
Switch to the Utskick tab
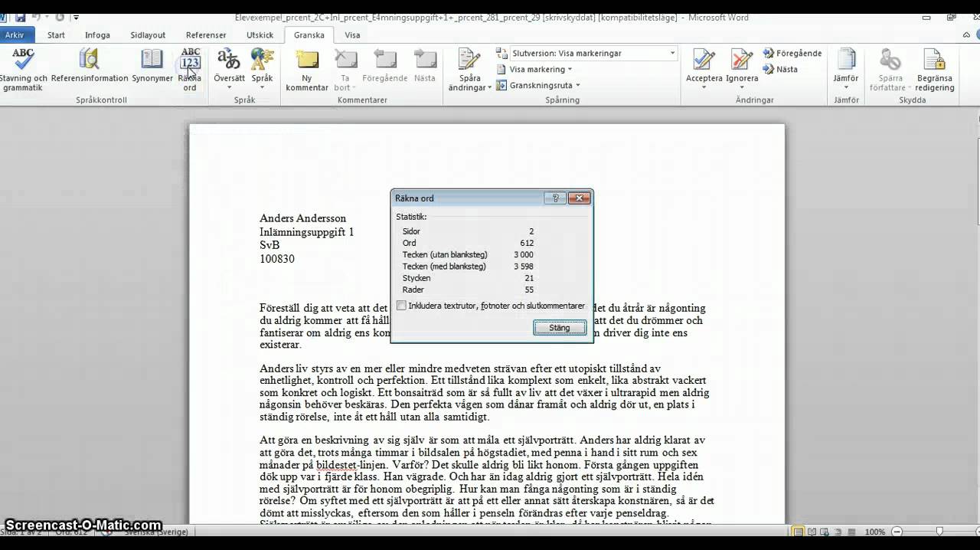(260, 34)
